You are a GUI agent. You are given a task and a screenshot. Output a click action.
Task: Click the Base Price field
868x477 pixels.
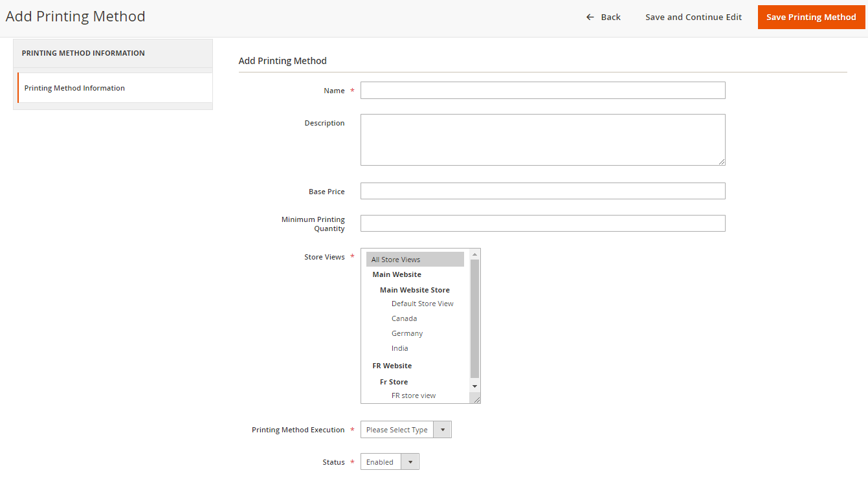point(542,191)
